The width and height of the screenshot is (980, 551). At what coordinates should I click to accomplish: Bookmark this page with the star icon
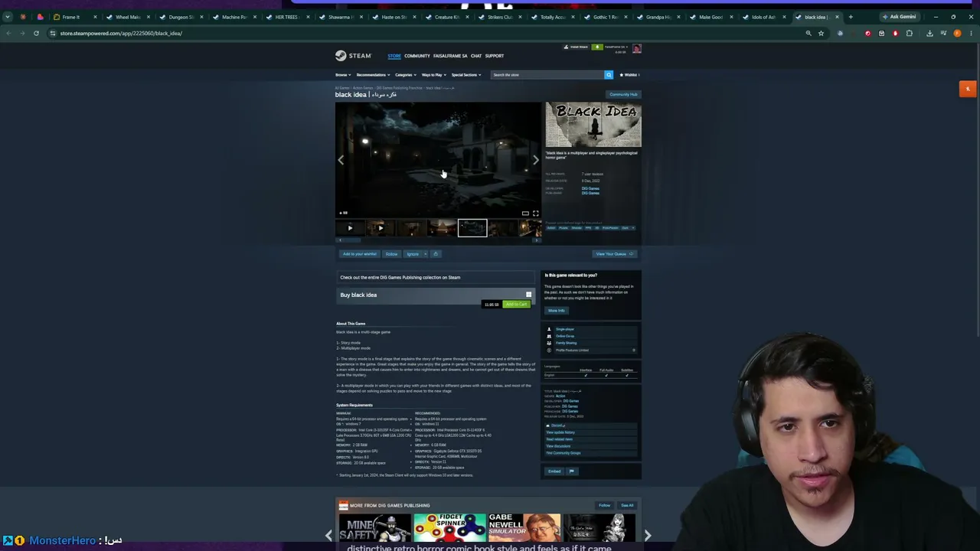pyautogui.click(x=821, y=33)
